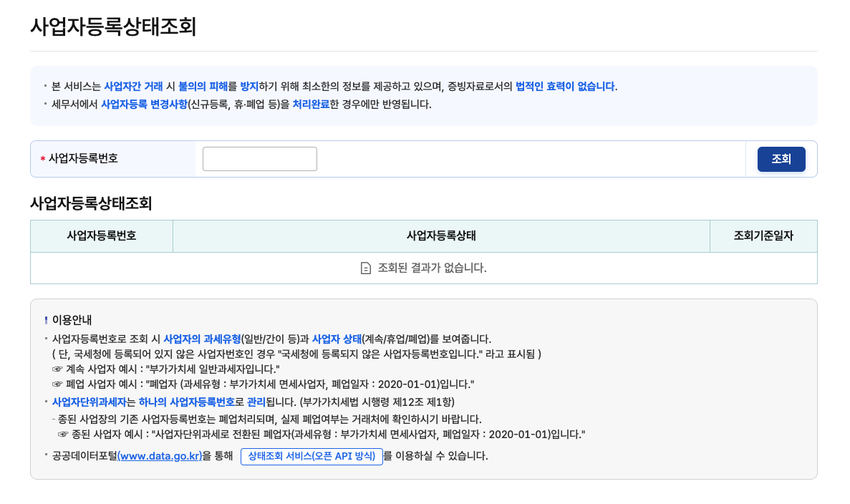
Task: Click the 조회 search button
Action: 781,159
